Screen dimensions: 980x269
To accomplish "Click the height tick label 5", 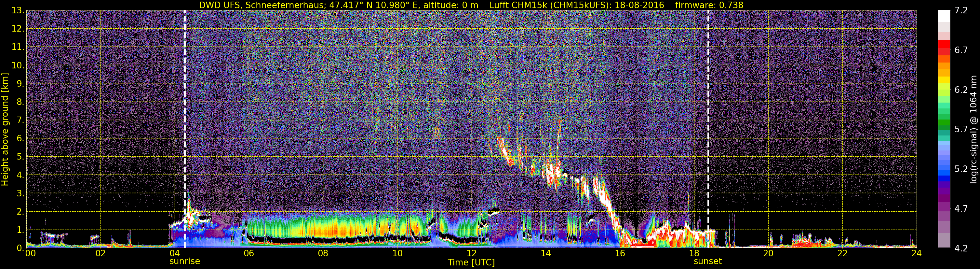I will coord(20,157).
